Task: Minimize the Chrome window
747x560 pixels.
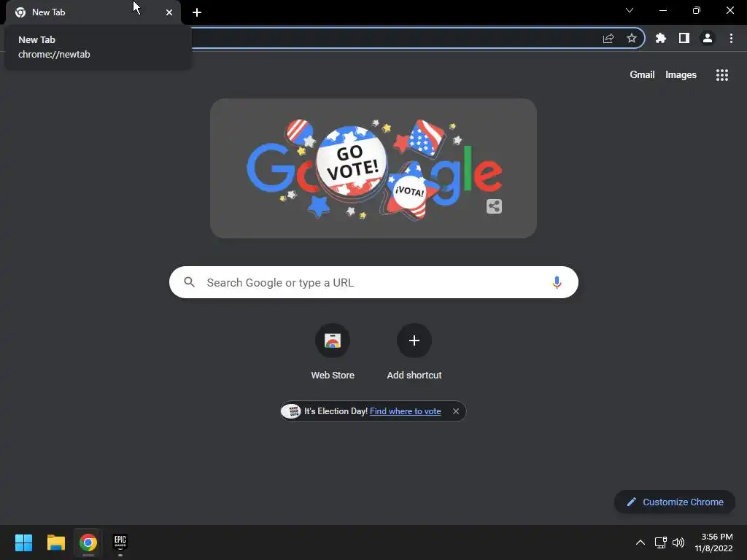Action: pos(663,10)
